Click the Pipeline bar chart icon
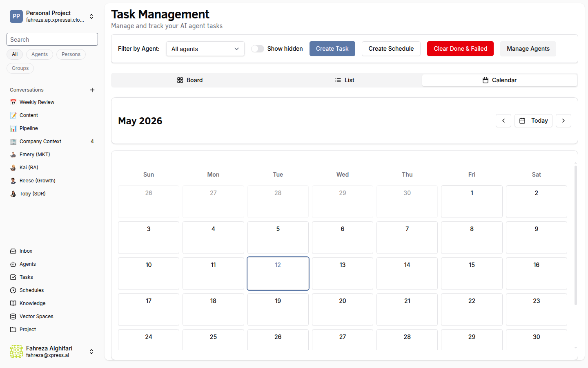The height and width of the screenshot is (368, 588). tap(13, 128)
